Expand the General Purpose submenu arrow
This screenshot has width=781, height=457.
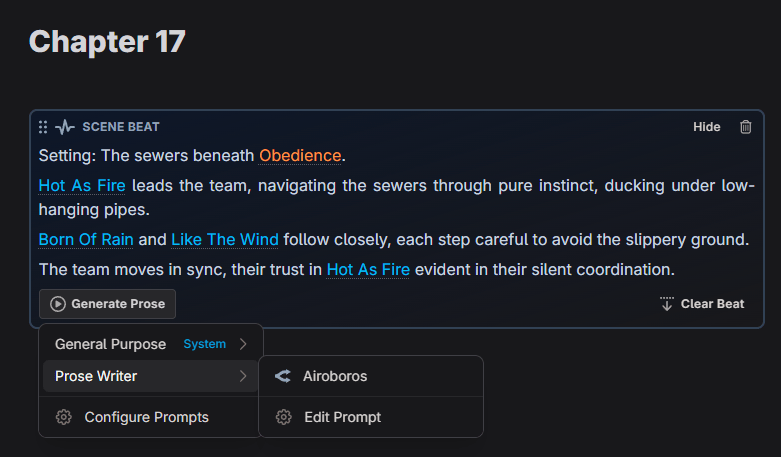pos(243,344)
